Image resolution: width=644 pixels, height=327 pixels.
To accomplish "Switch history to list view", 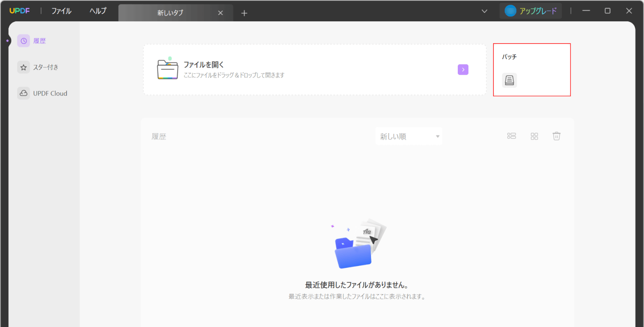I will click(x=512, y=136).
